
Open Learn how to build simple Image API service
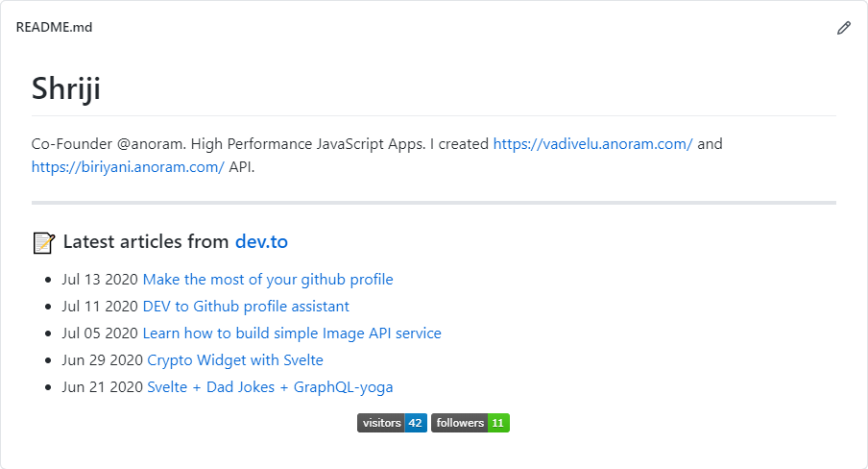pyautogui.click(x=292, y=333)
